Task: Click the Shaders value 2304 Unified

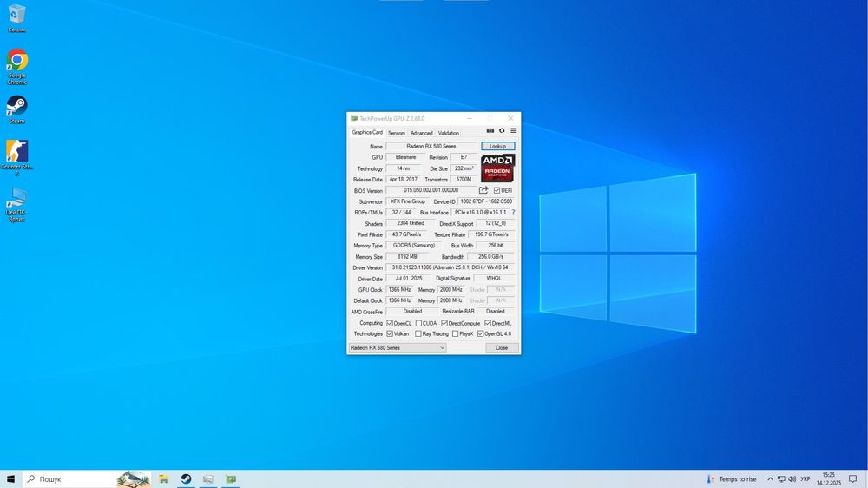Action: point(411,223)
